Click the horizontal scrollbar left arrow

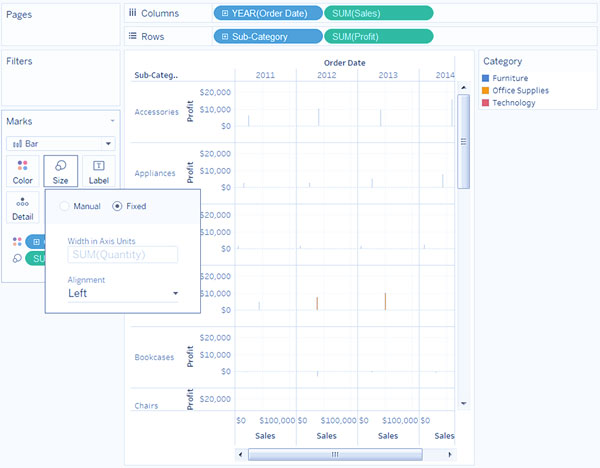pyautogui.click(x=240, y=455)
